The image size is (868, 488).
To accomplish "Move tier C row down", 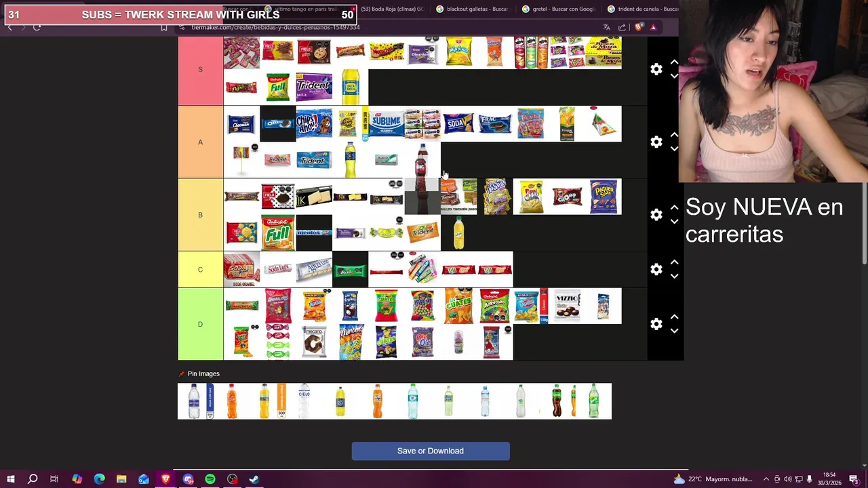I will [674, 276].
